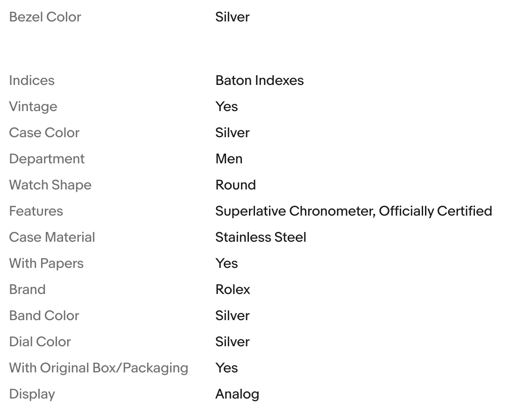Click the With Original Box/Packaging label

pos(99,368)
